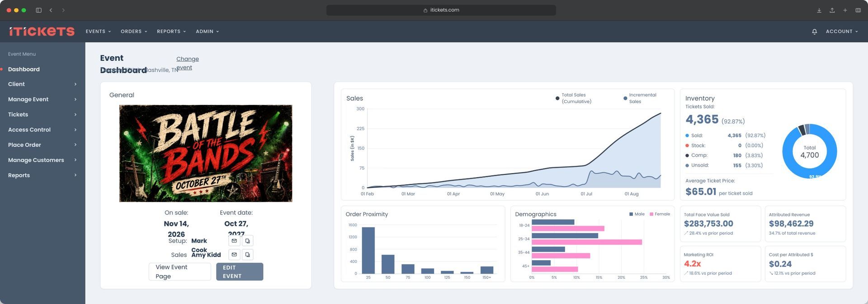The height and width of the screenshot is (304, 868).
Task: Open the Account dropdown
Action: click(842, 32)
